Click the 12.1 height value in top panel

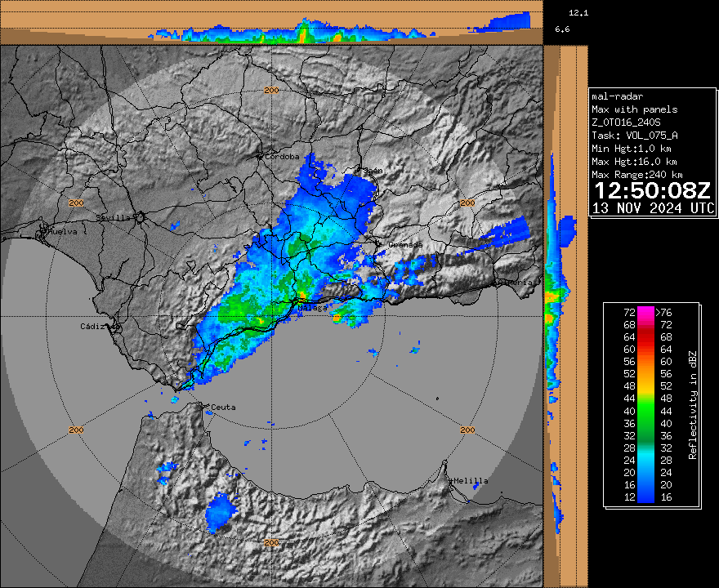(578, 13)
